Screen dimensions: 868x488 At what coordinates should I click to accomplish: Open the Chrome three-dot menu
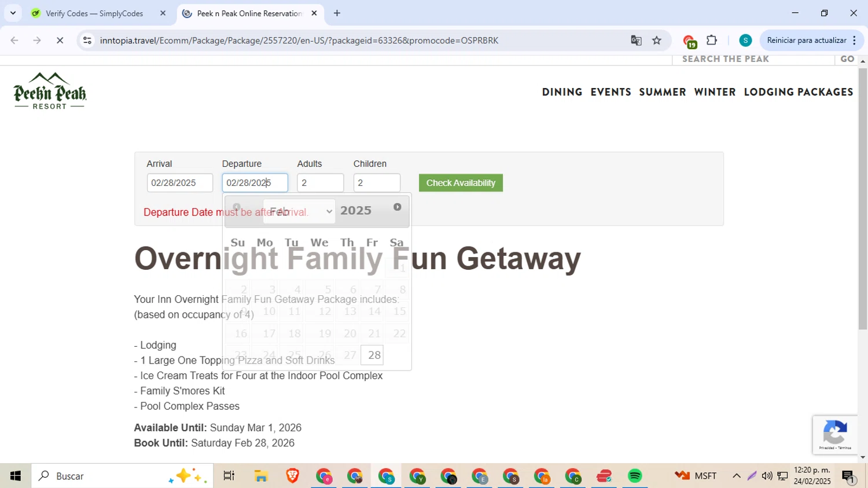[x=855, y=41]
